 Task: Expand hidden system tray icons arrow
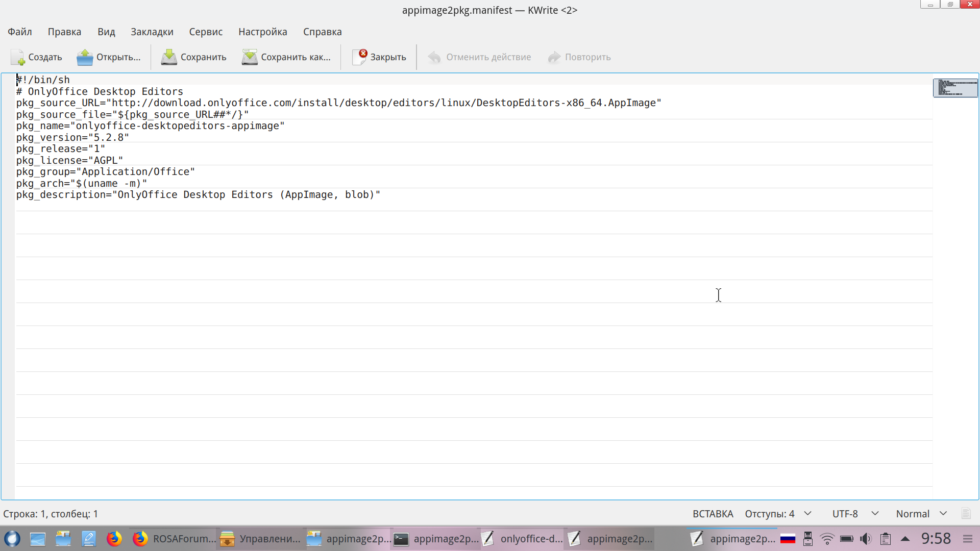click(905, 539)
